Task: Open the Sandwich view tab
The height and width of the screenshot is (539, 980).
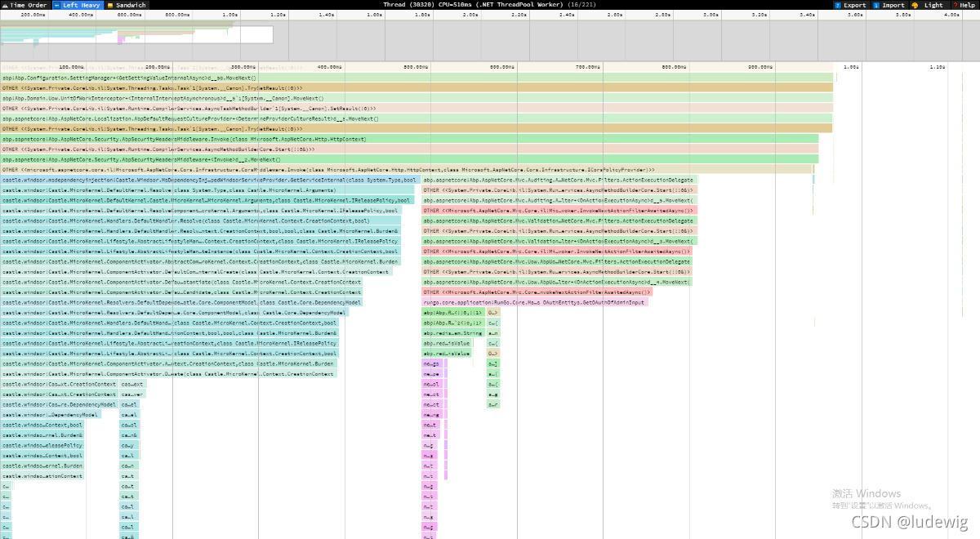Action: tap(127, 5)
